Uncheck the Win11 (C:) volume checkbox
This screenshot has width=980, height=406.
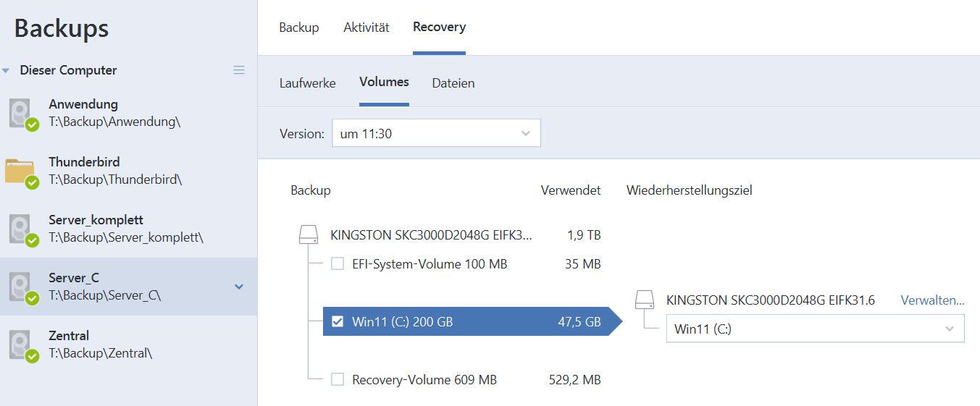pos(338,322)
